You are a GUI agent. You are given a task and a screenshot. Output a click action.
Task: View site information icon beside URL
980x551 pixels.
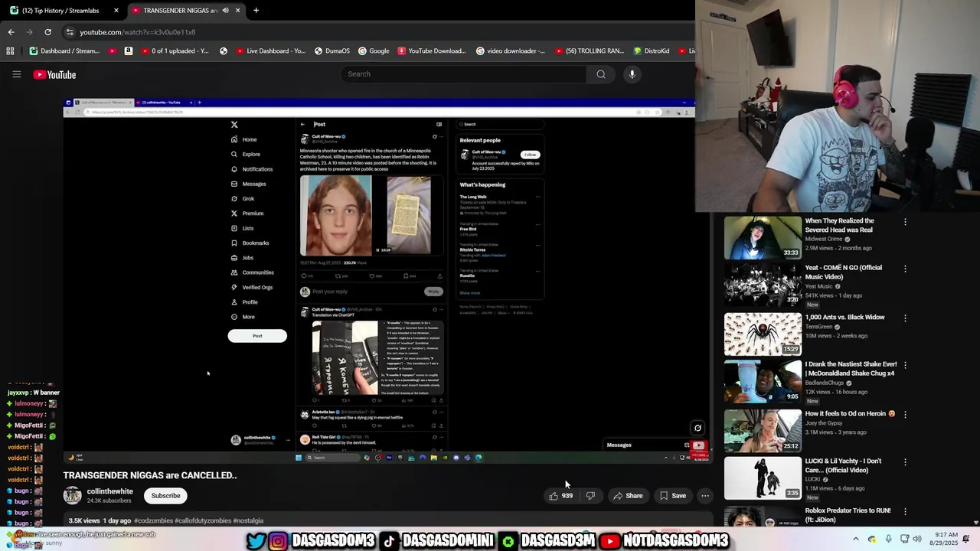(x=70, y=32)
